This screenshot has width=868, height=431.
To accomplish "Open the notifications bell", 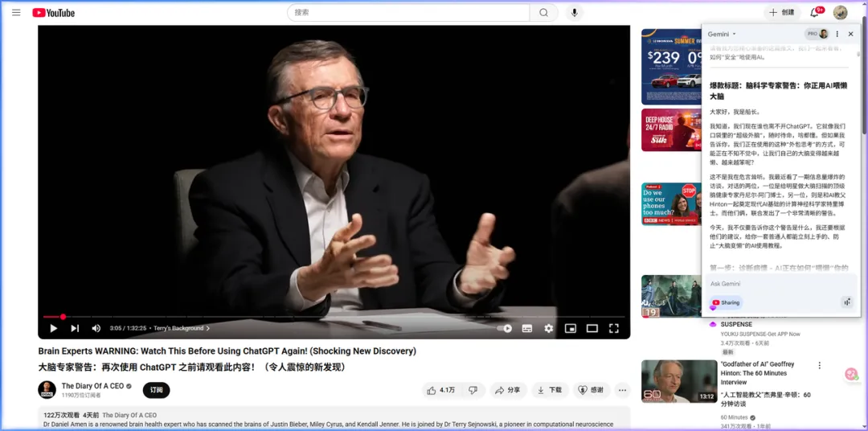I will pos(814,13).
